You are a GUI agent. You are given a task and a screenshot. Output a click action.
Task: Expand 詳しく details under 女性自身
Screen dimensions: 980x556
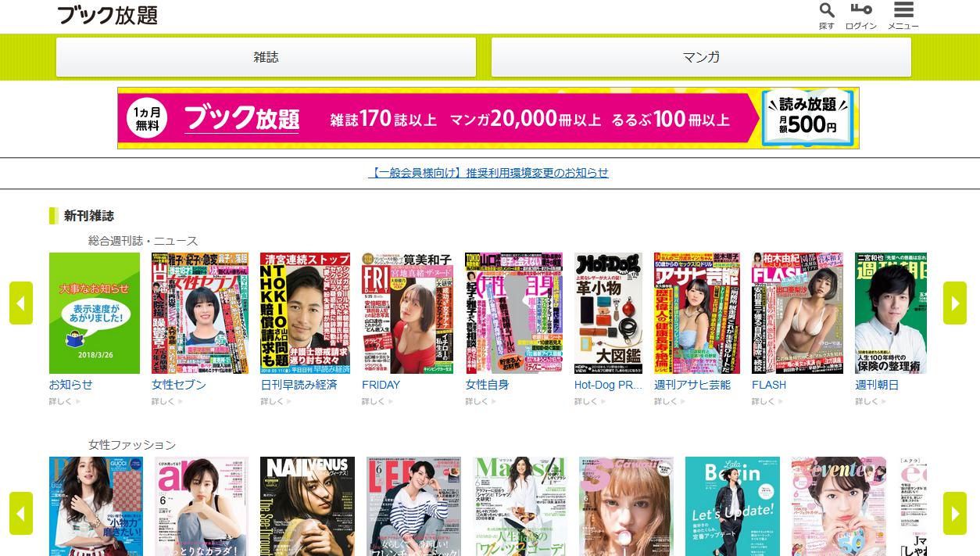point(481,401)
